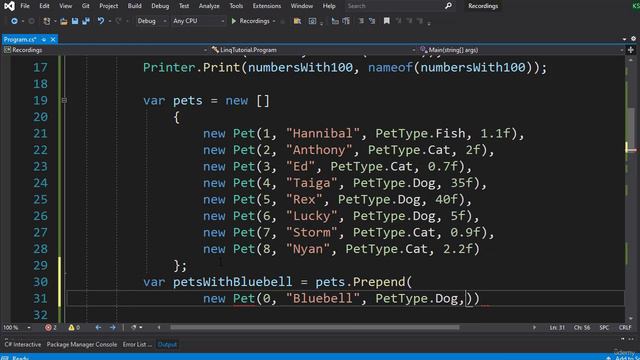Uncomment the selected lines icon
This screenshot has width=640, height=360.
click(x=372, y=21)
